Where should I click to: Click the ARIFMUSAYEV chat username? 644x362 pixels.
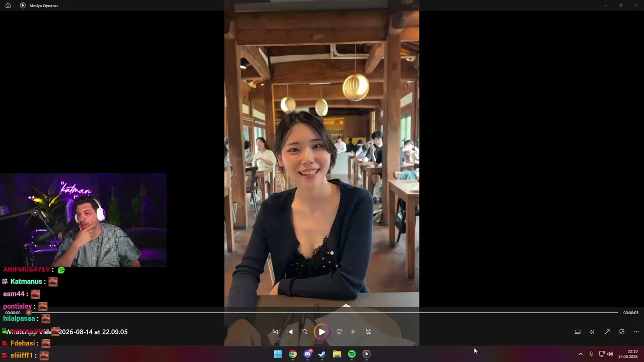pyautogui.click(x=27, y=269)
